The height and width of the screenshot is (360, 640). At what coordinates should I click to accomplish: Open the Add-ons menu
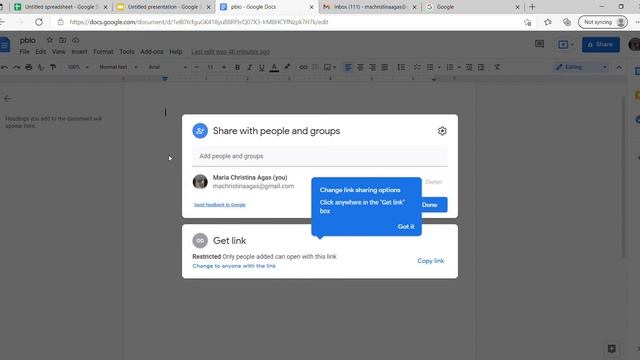click(152, 52)
